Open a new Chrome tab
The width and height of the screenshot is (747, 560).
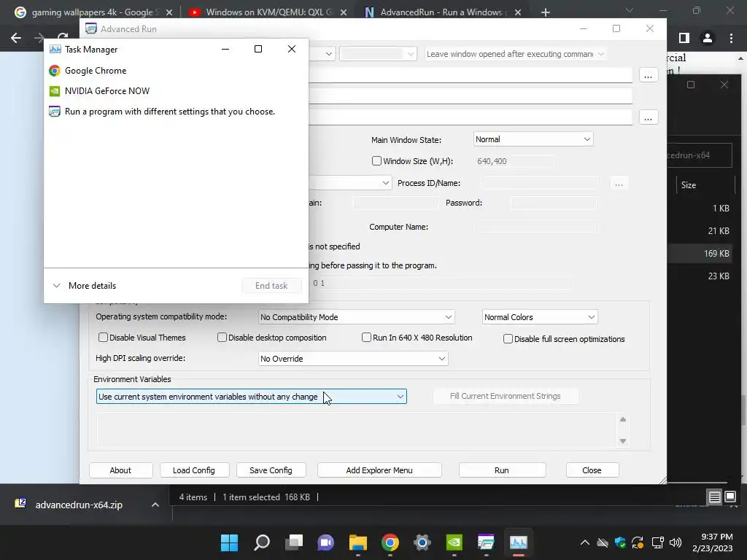click(546, 12)
